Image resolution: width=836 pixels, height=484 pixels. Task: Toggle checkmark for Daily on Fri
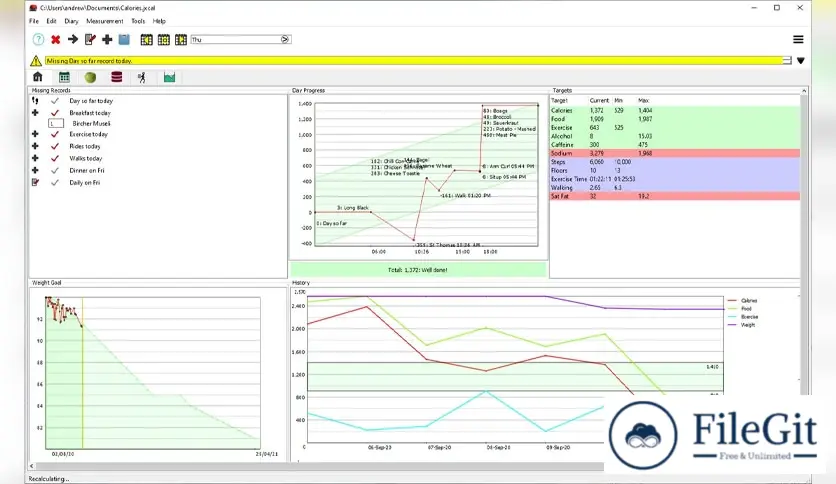(54, 182)
